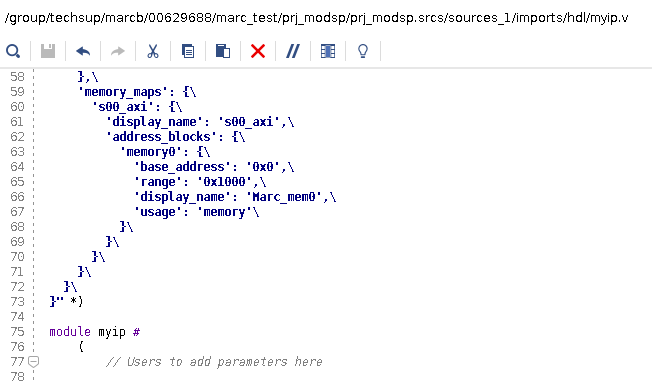The image size is (652, 381).
Task: Click the Save file icon
Action: point(48,51)
